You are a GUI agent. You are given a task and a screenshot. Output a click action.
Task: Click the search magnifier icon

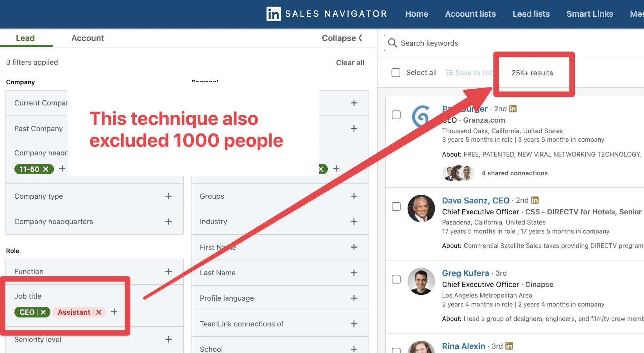tap(393, 43)
